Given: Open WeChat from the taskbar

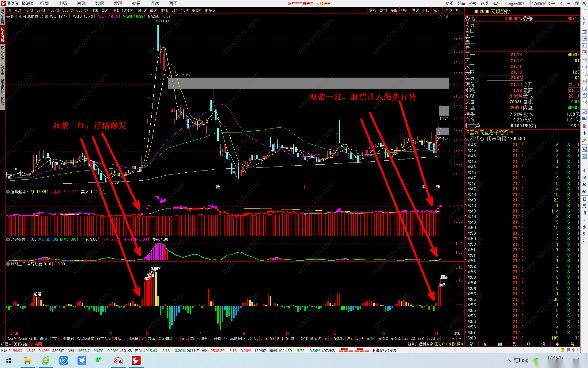Looking at the screenshot, I should pyautogui.click(x=100, y=360).
